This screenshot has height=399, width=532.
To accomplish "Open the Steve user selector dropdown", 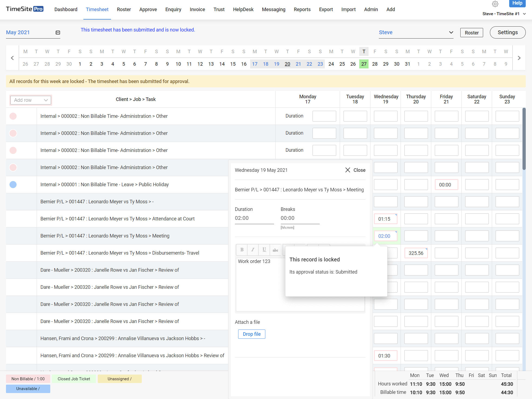I will pyautogui.click(x=416, y=33).
